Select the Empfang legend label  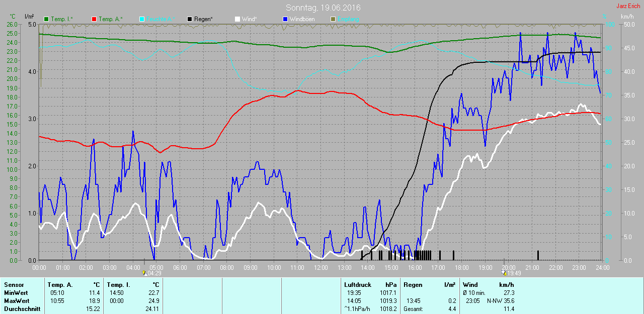click(348, 19)
